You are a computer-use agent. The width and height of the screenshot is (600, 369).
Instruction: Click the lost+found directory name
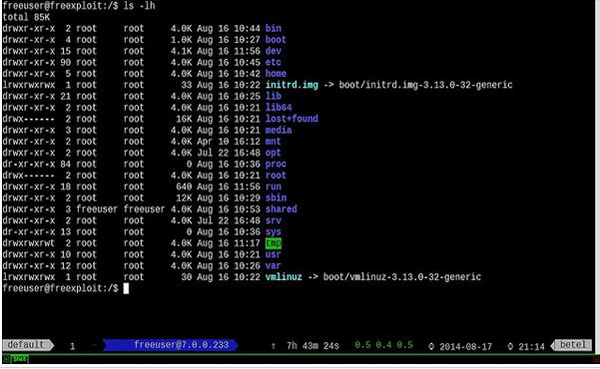[292, 119]
